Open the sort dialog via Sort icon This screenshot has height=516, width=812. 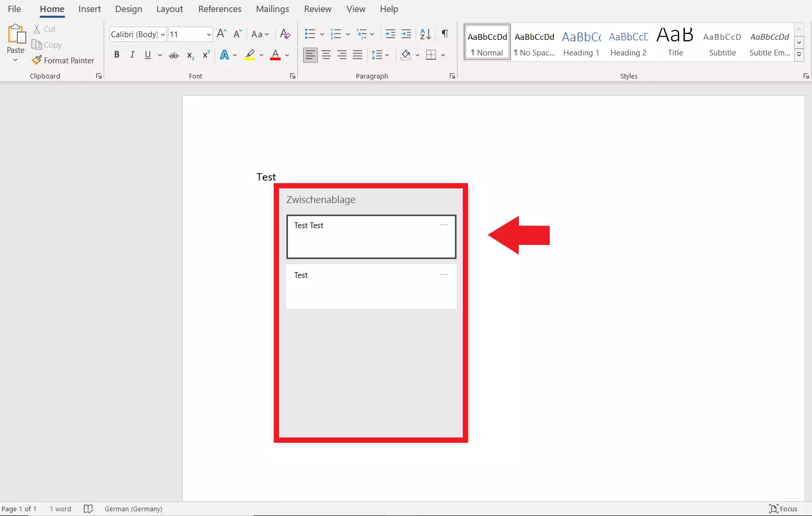click(424, 34)
